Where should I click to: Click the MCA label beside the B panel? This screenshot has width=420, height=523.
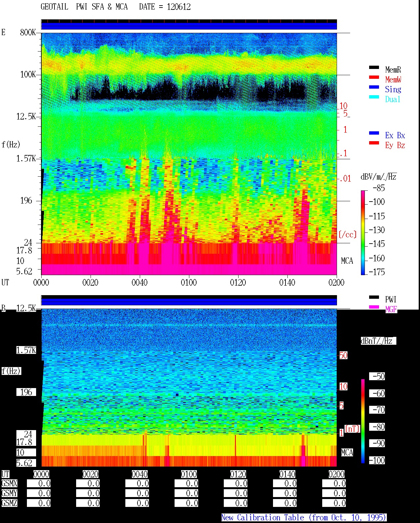click(347, 453)
